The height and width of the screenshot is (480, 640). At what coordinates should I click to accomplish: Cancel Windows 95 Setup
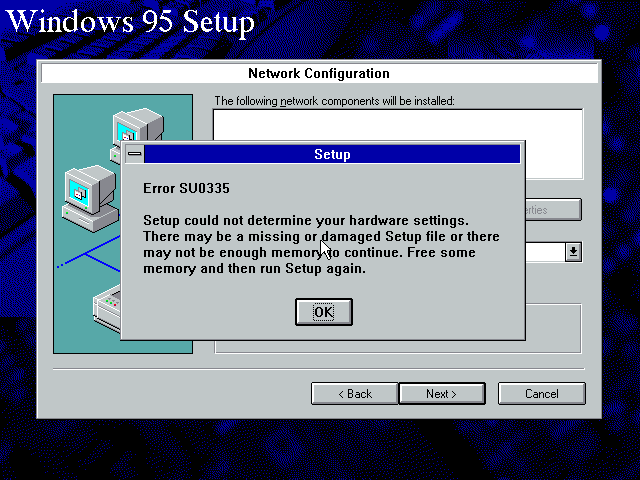(542, 394)
